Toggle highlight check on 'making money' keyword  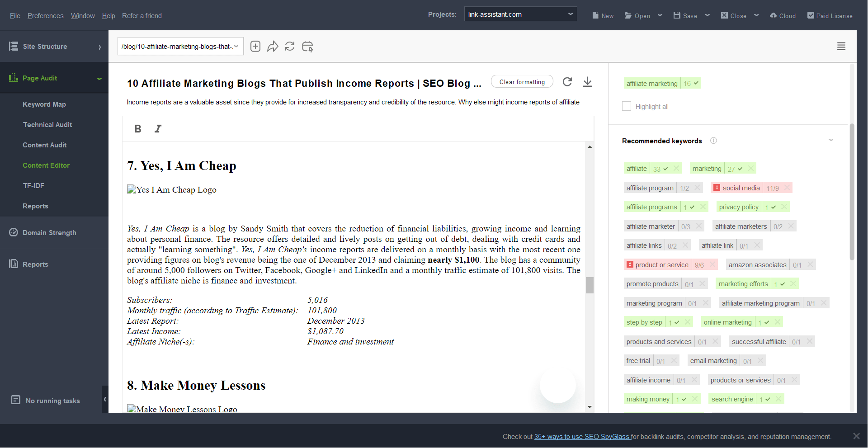(684, 399)
